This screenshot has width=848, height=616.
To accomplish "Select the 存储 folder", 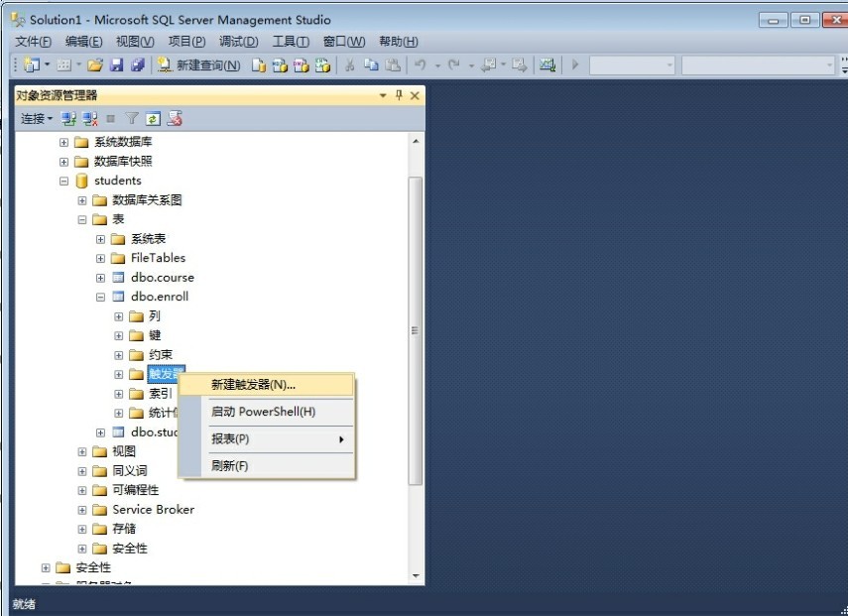I will [124, 529].
